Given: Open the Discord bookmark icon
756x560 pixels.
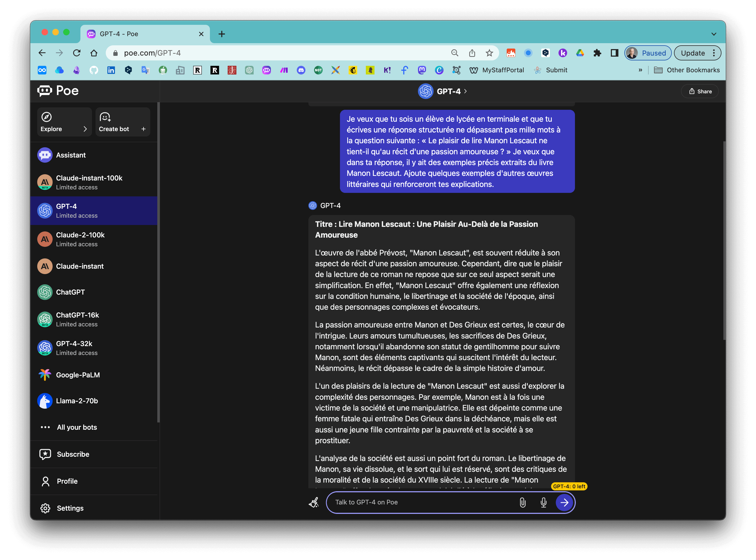Looking at the screenshot, I should [x=301, y=70].
